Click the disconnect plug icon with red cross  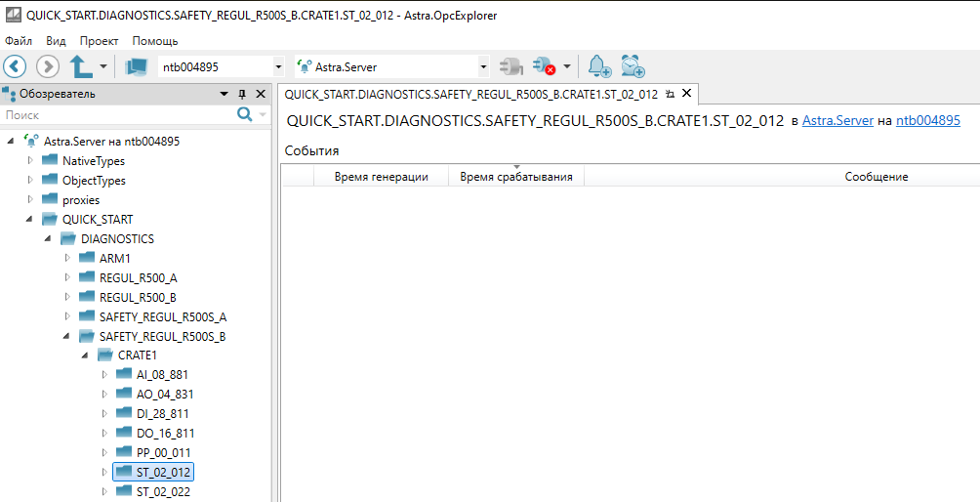coord(543,66)
